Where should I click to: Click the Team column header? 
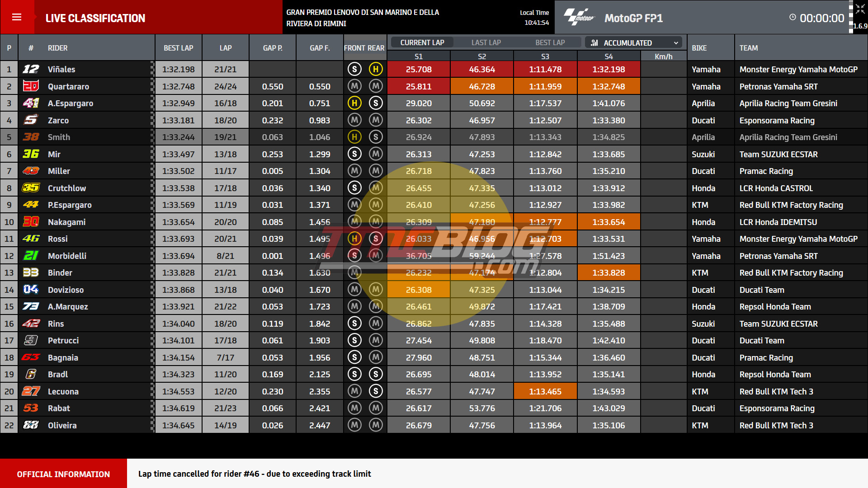coord(749,48)
